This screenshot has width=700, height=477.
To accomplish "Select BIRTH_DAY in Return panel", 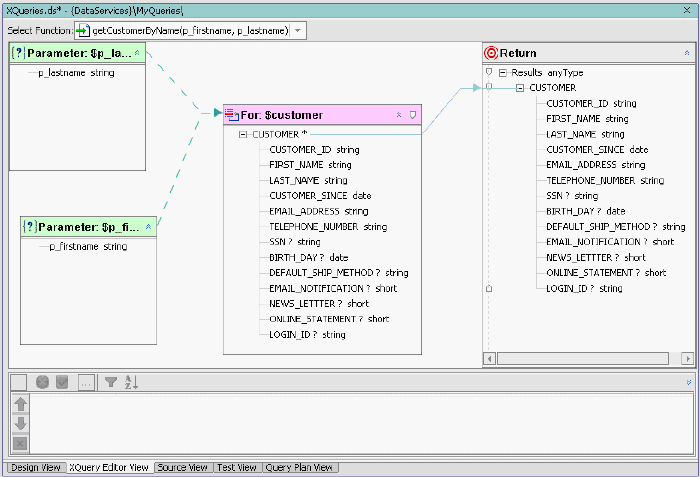I will (586, 211).
